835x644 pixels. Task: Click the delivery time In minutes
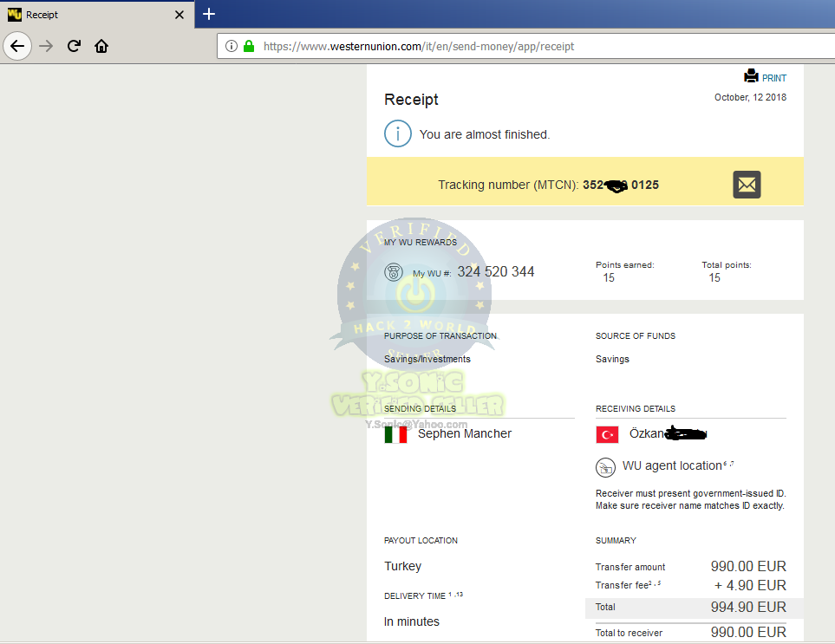point(412,621)
